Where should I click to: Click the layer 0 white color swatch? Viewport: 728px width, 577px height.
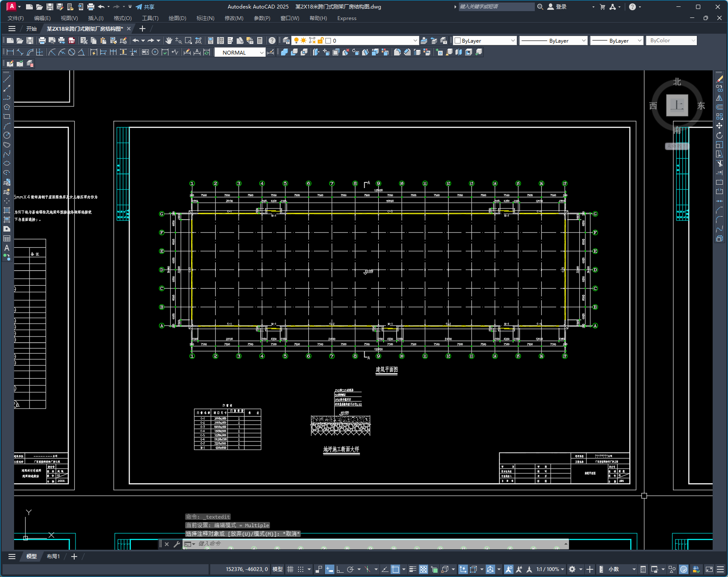[x=328, y=41]
